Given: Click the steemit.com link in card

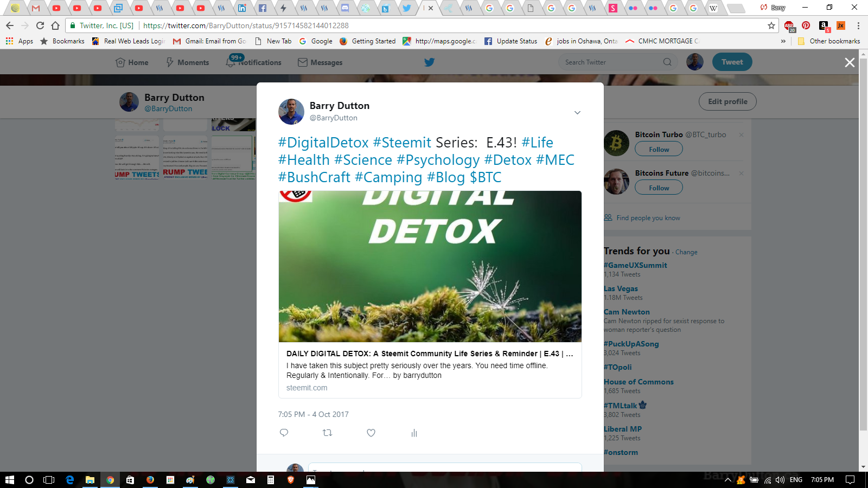Looking at the screenshot, I should [x=307, y=388].
